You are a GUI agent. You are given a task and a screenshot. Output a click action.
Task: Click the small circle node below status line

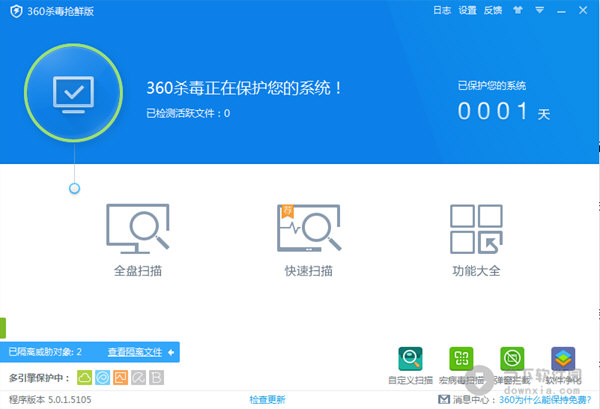pos(74,188)
